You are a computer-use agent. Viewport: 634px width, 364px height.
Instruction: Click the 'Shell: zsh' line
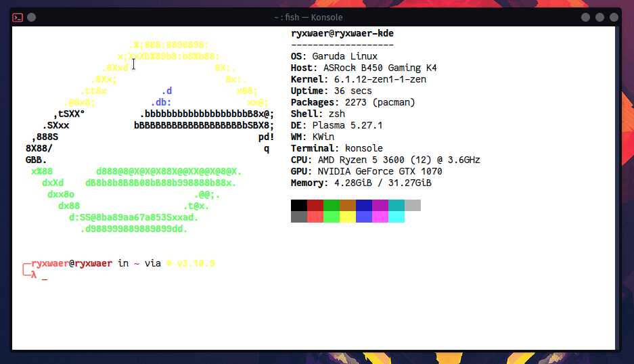click(x=318, y=114)
